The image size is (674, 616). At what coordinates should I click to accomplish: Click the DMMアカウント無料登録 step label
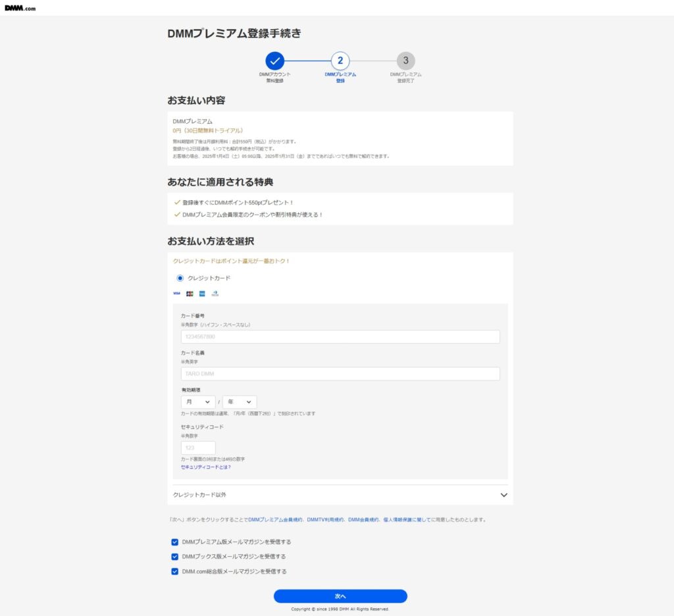pyautogui.click(x=274, y=78)
